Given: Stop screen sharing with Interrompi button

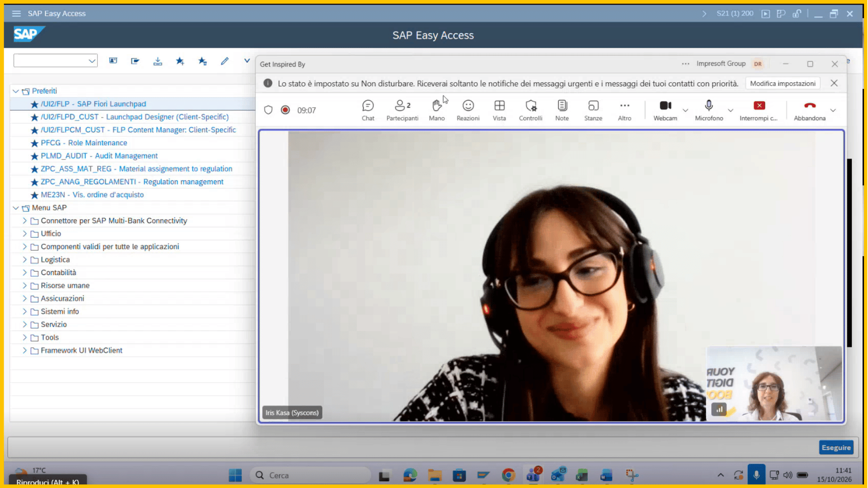Looking at the screenshot, I should coord(759,110).
